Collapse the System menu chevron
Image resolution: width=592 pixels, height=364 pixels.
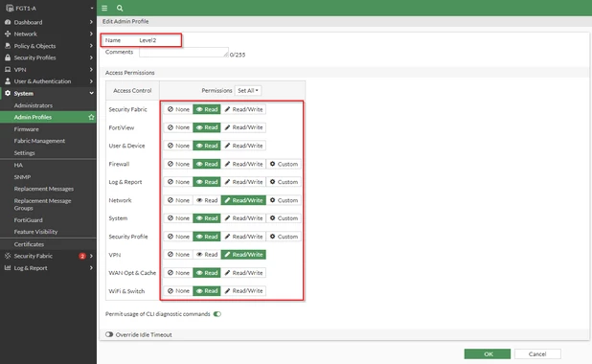(91, 93)
